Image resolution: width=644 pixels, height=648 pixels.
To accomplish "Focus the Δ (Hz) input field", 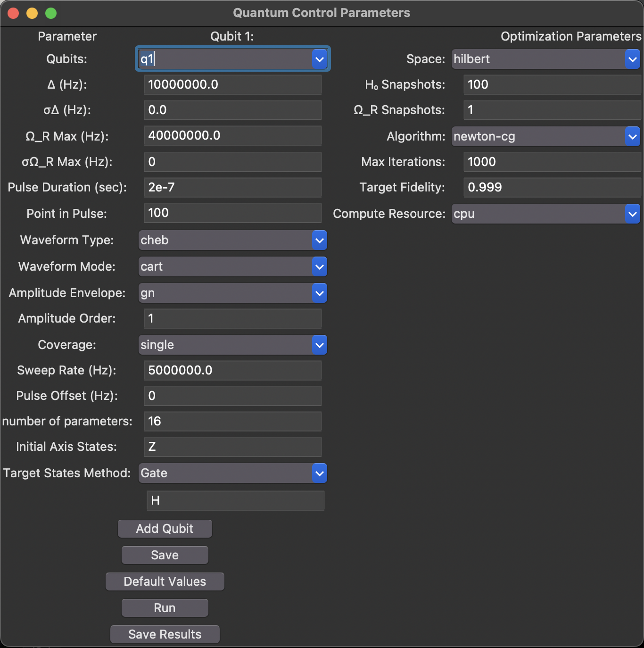I will [233, 84].
